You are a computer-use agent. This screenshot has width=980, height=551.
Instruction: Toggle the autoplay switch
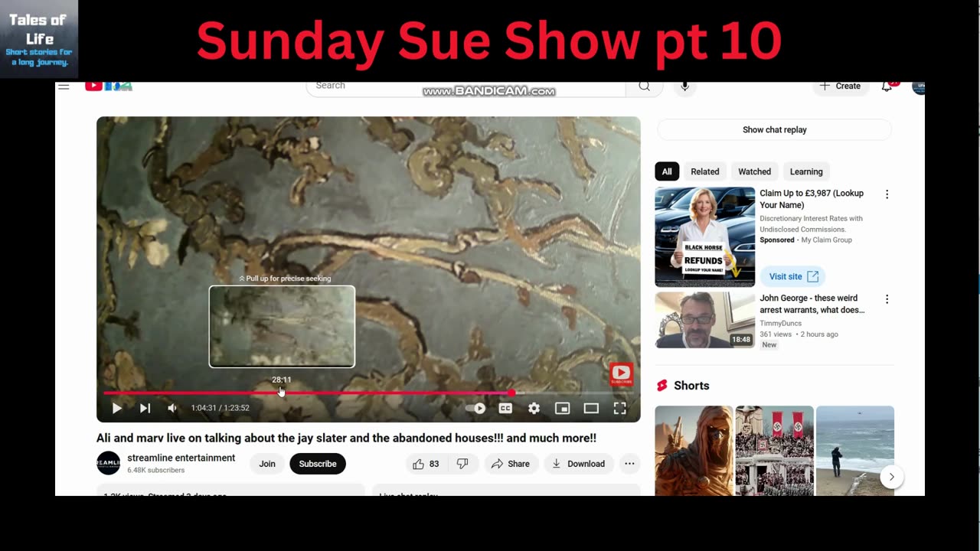tap(475, 409)
